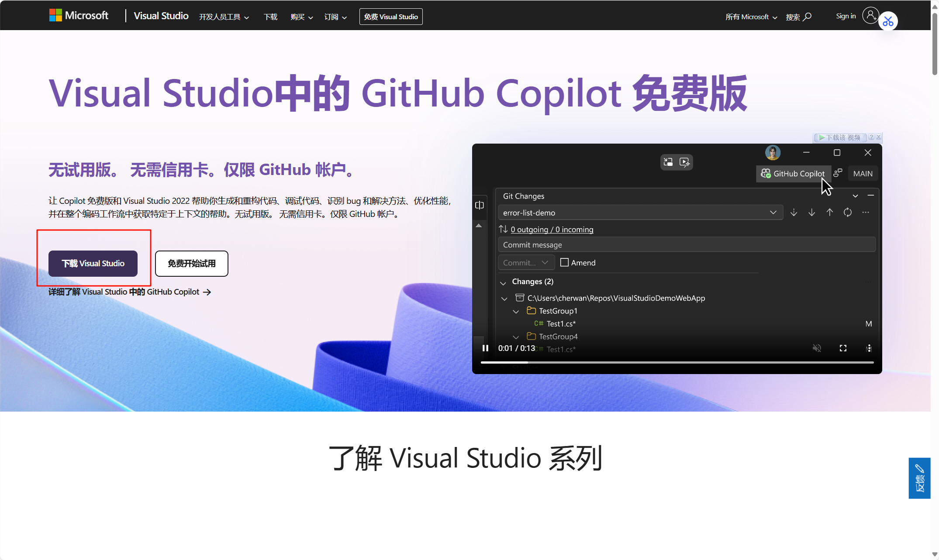Seek the video progress bar

click(677, 362)
